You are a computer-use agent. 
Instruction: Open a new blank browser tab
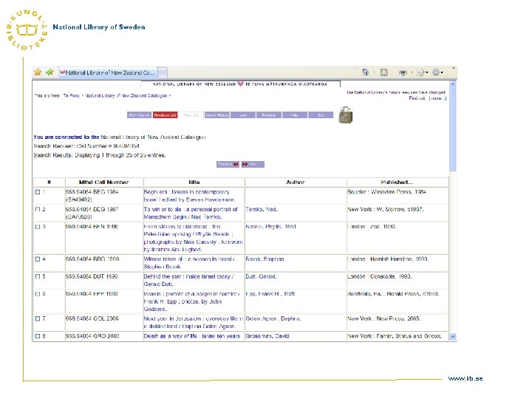(163, 72)
